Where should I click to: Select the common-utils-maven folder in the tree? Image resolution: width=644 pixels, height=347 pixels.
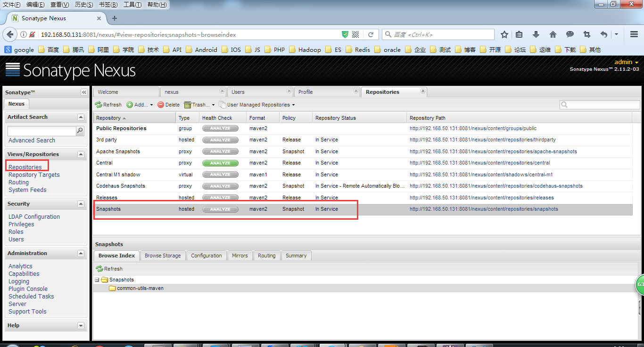point(140,288)
